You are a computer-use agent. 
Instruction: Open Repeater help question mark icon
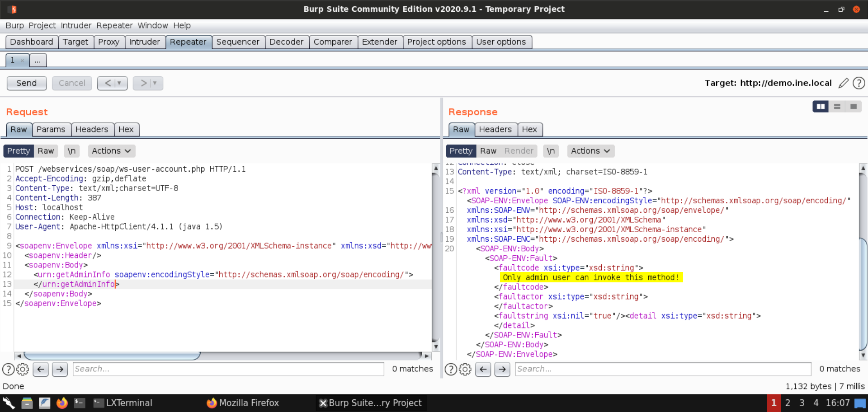pos(859,83)
